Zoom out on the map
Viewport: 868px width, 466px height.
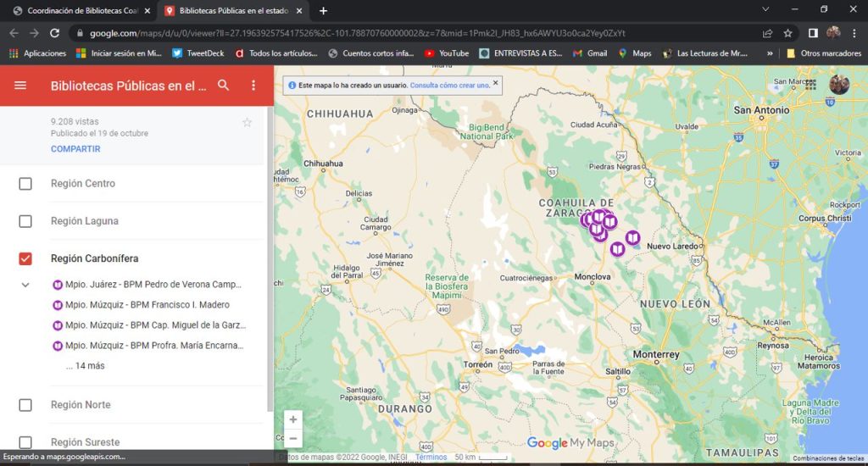(293, 438)
